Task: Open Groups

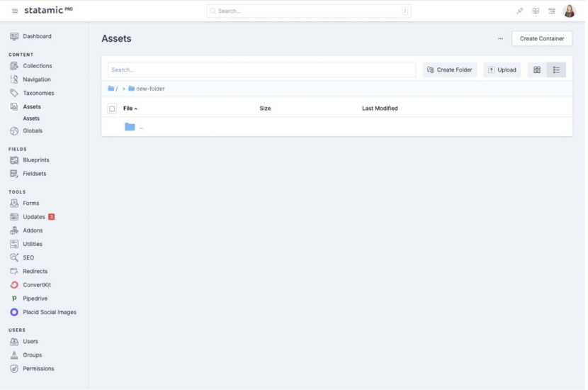Action: pyautogui.click(x=33, y=355)
